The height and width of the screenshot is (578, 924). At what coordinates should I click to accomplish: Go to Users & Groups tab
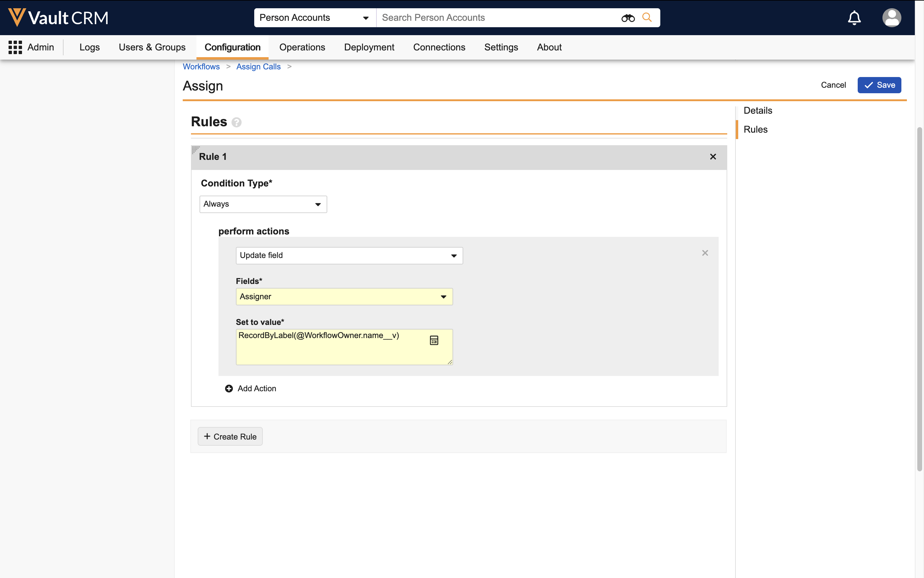pos(152,47)
